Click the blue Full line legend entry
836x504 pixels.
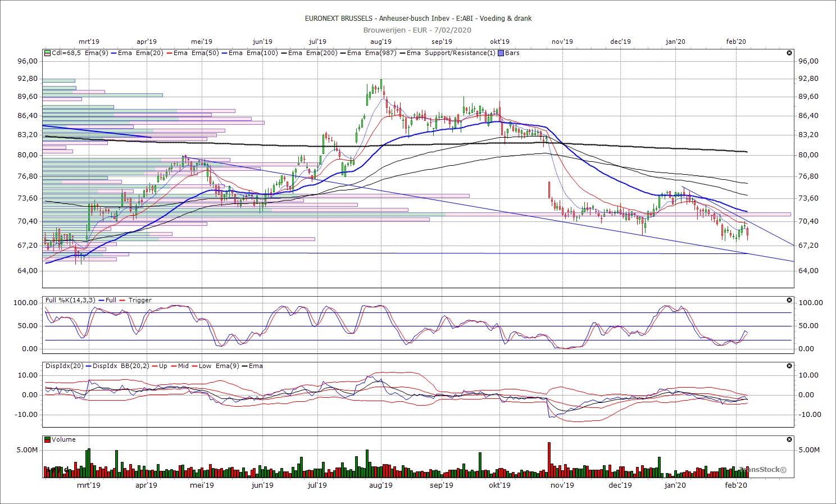point(107,300)
